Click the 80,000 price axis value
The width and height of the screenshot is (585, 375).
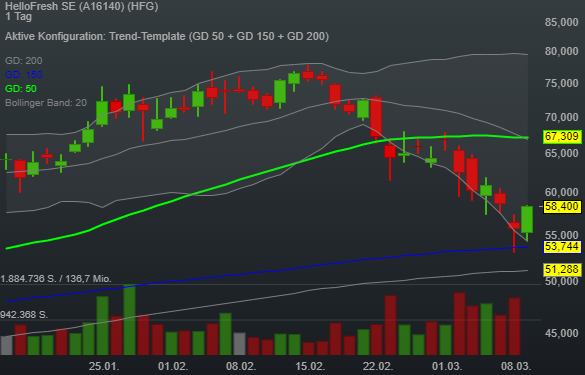click(561, 51)
